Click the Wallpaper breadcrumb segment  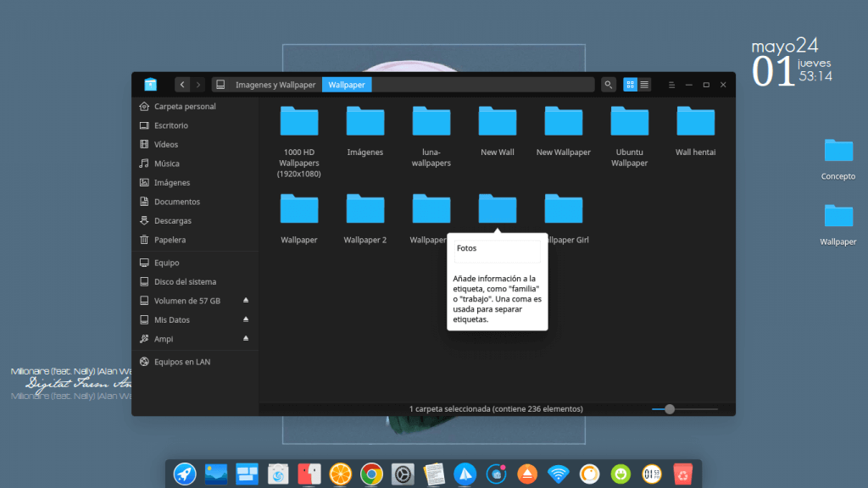[347, 85]
